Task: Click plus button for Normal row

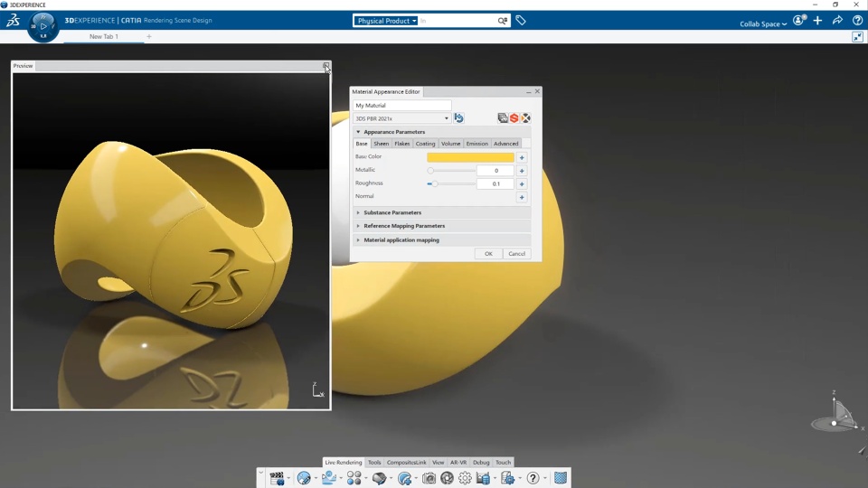Action: (522, 198)
